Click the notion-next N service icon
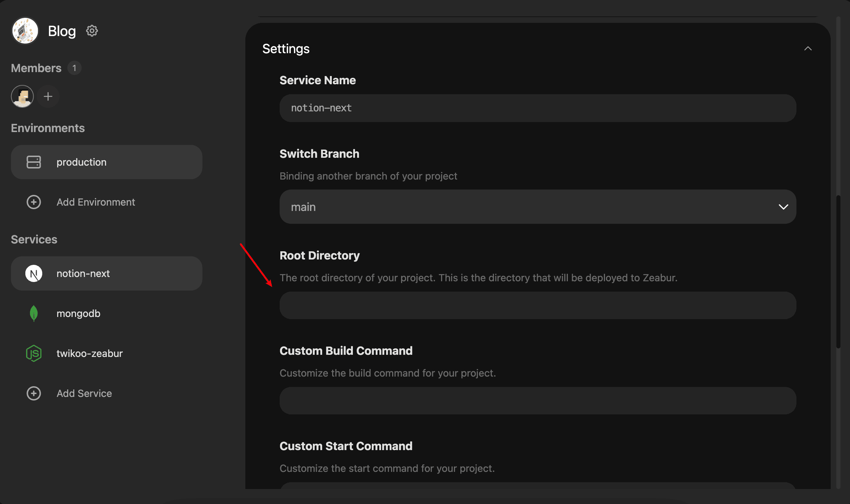Image resolution: width=850 pixels, height=504 pixels. (34, 273)
